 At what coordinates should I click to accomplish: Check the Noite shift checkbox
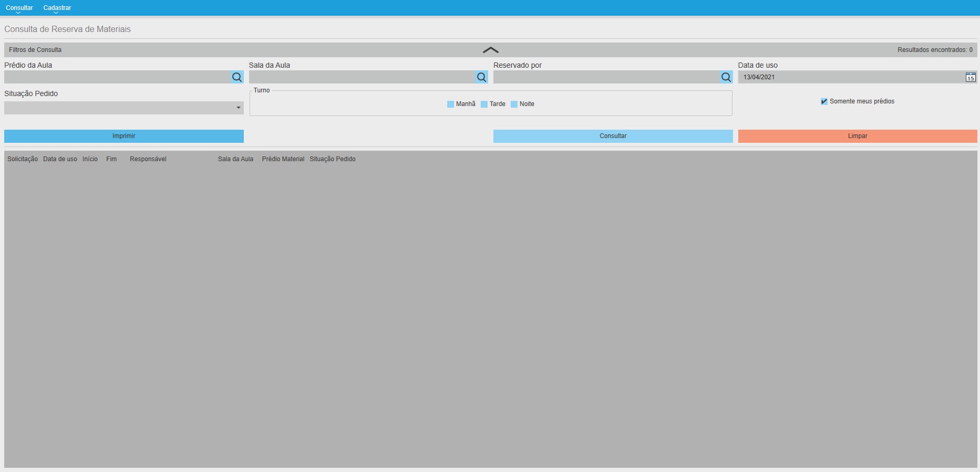point(514,104)
